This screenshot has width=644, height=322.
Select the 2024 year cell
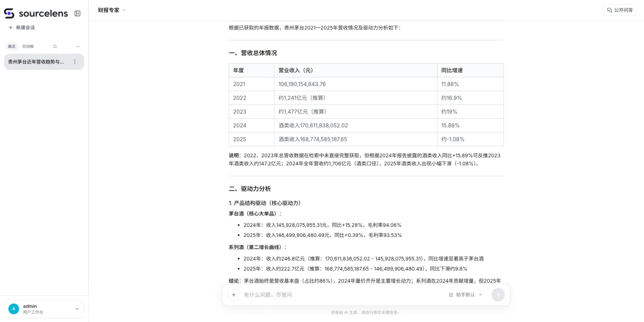[x=252, y=125]
